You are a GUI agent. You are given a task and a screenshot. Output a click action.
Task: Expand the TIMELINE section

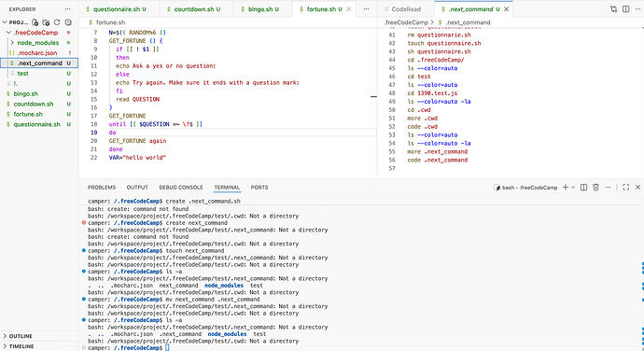pyautogui.click(x=21, y=346)
